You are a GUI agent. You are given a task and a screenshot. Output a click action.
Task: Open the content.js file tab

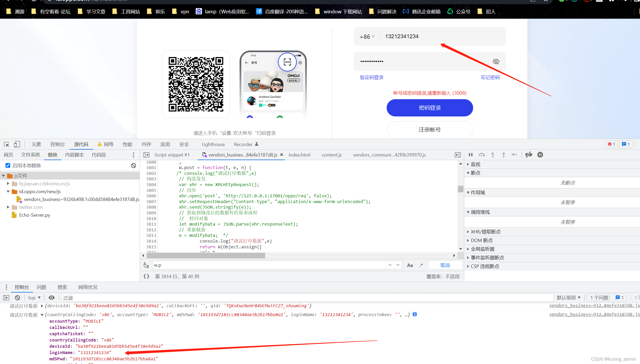click(332, 155)
